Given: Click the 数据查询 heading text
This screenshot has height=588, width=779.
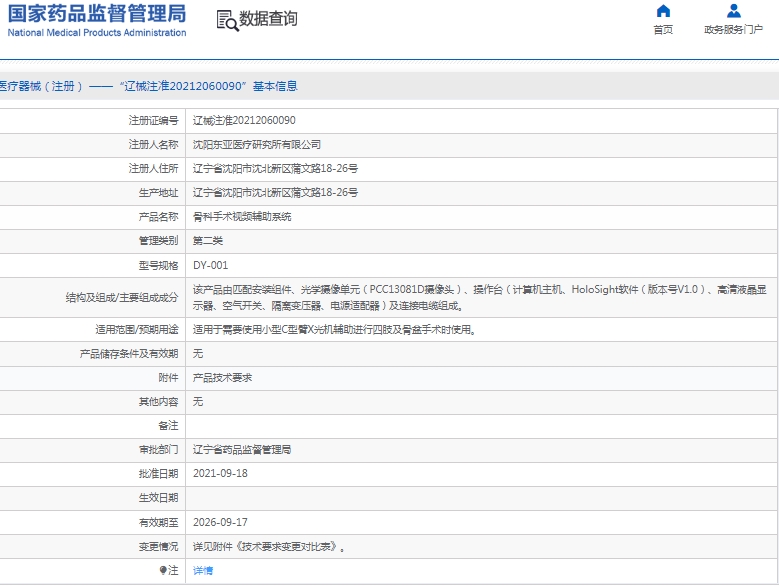Looking at the screenshot, I should [268, 19].
